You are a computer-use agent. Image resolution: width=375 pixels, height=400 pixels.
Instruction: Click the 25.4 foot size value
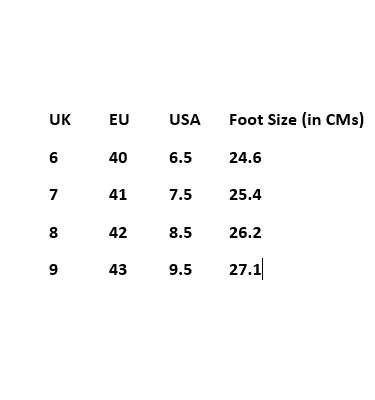(245, 195)
